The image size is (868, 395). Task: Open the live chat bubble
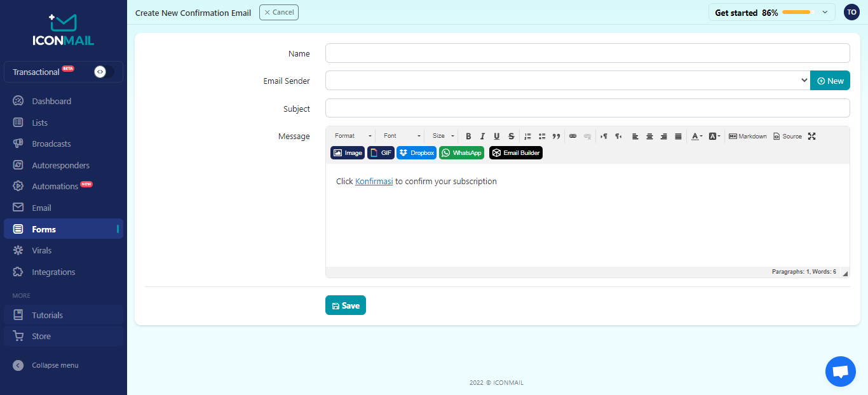point(840,372)
